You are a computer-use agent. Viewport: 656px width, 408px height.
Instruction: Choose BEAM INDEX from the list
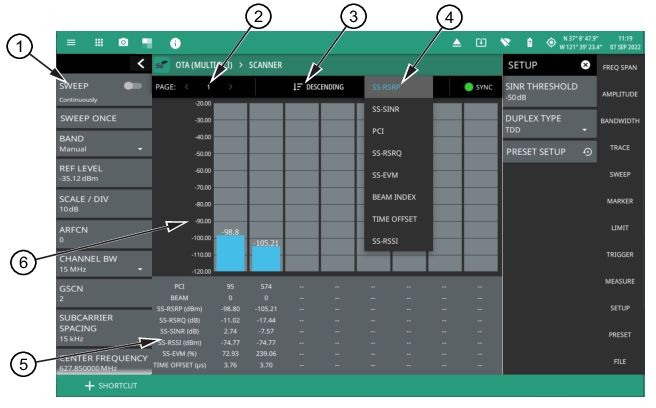pos(393,197)
